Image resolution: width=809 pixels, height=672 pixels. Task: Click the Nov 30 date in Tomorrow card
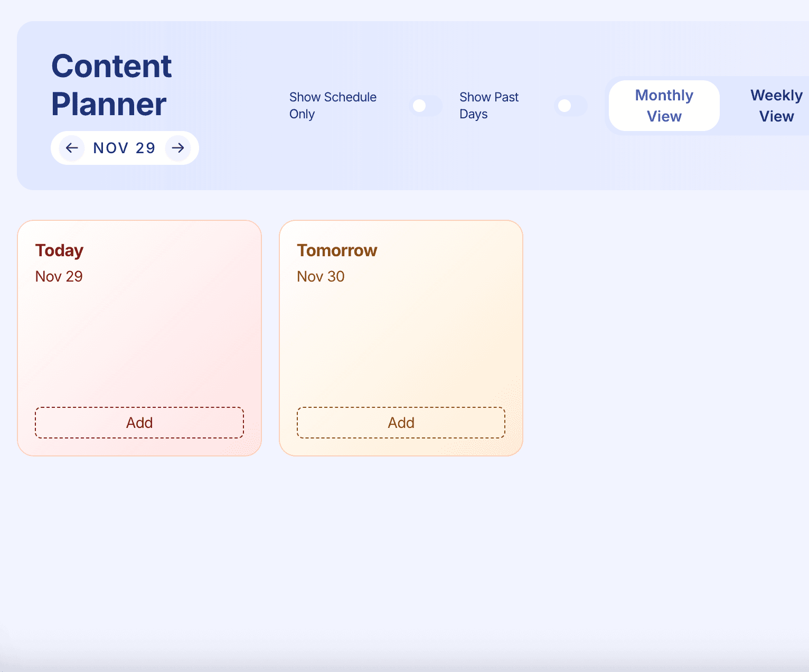tap(321, 276)
